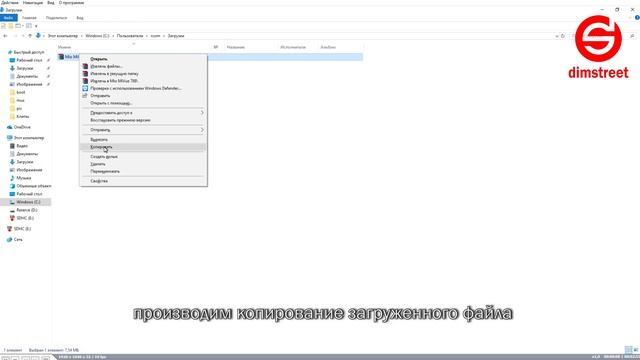Click WinRAR icon beside Извлечь в Mio MiVue 788
This screenshot has width=640, height=360.
tap(85, 81)
